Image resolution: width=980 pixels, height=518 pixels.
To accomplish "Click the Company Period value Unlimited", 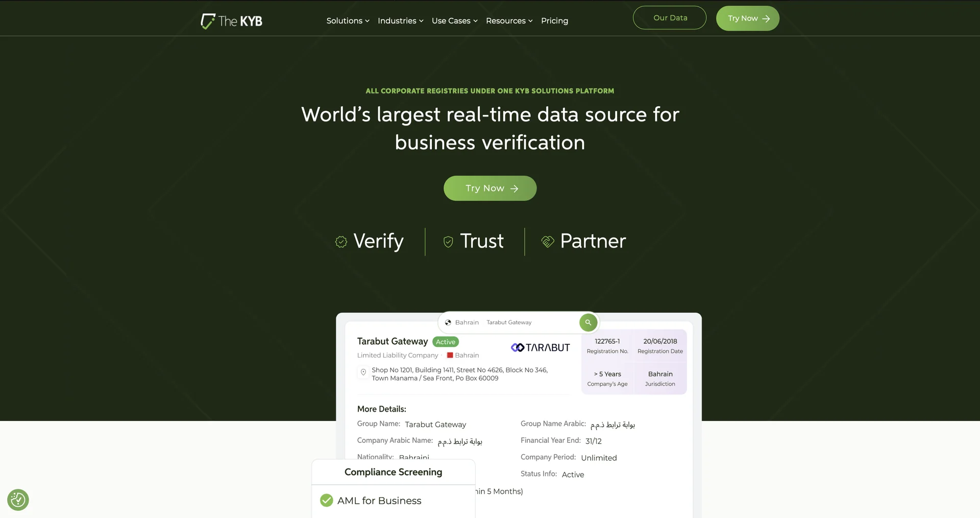I will point(599,458).
